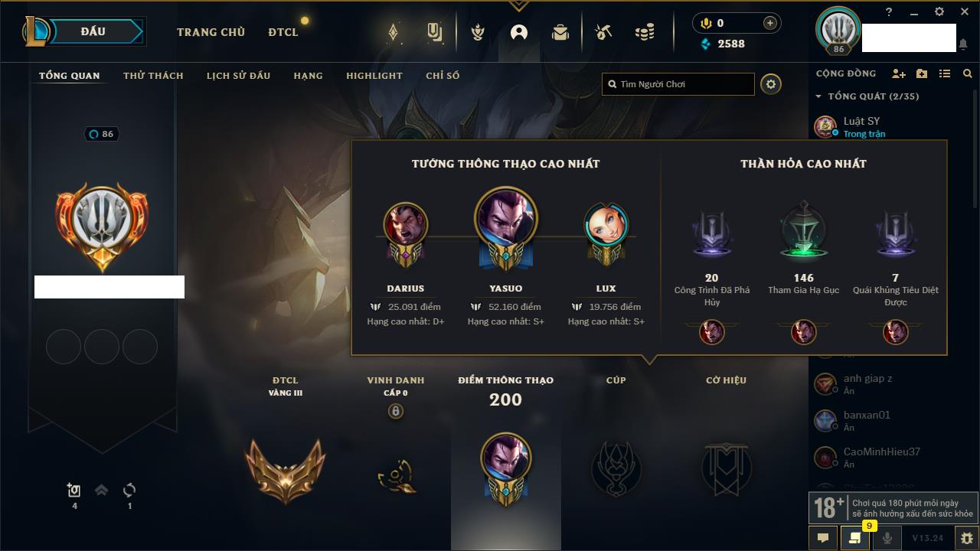Switch to the THỬ THÁCH tab
Image resolution: width=980 pixels, height=551 pixels.
pyautogui.click(x=153, y=76)
